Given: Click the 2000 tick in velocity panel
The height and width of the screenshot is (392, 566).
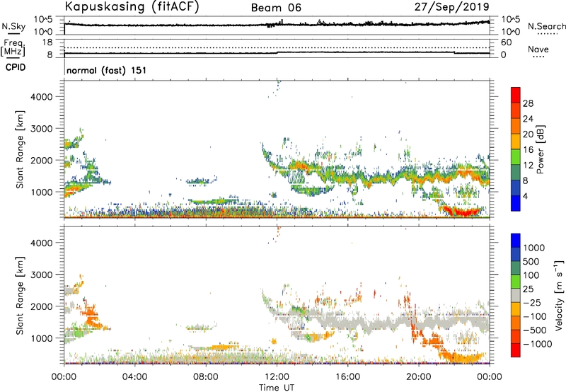Looking at the screenshot, I should (x=41, y=306).
